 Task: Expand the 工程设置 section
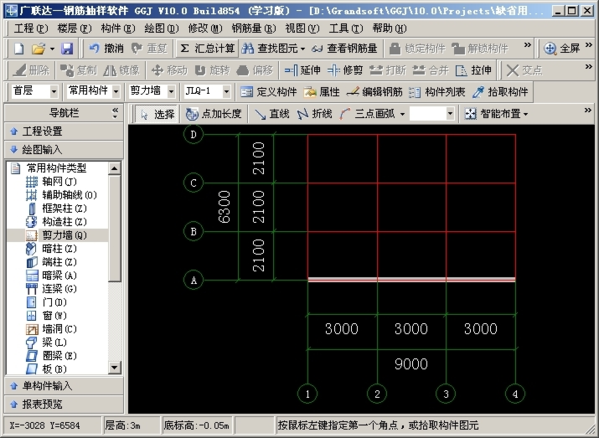coord(64,131)
